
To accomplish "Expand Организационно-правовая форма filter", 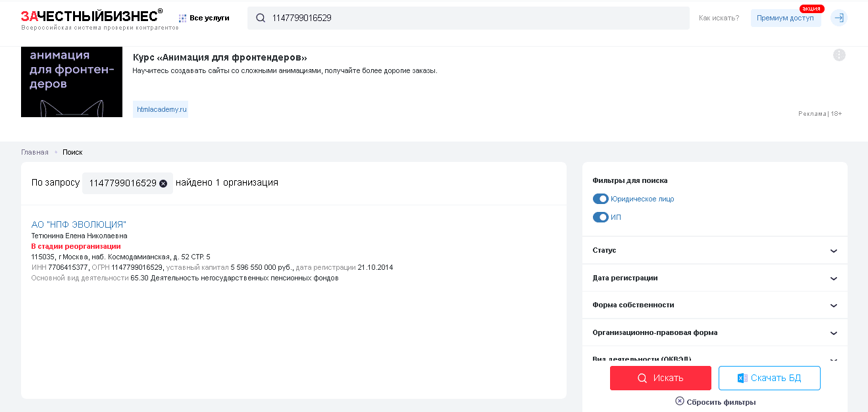I will pyautogui.click(x=833, y=333).
